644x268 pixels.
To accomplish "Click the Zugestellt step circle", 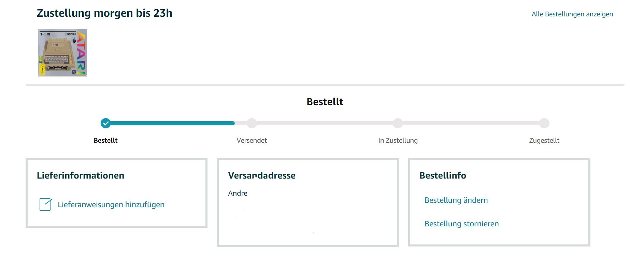I will click(544, 123).
